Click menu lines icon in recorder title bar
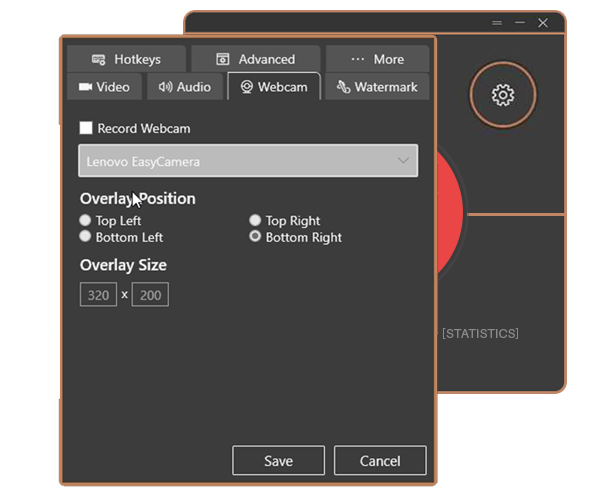This screenshot has height=500, width=610. (497, 23)
